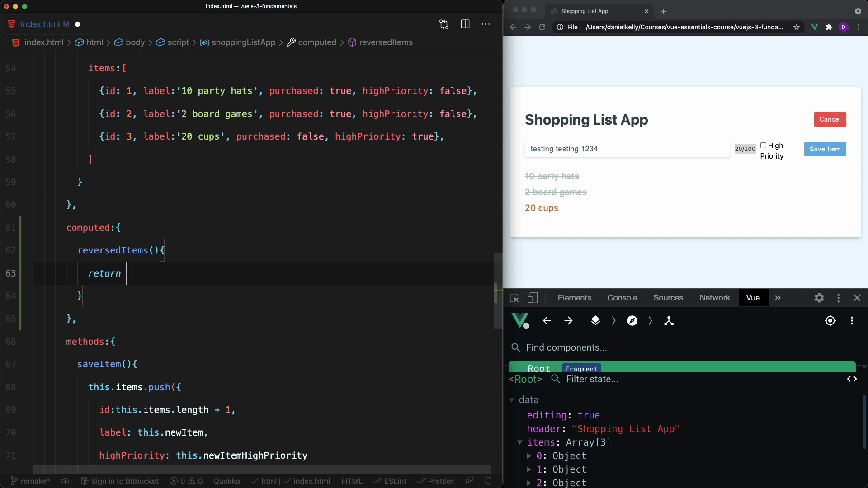This screenshot has height=488, width=868.
Task: Click HTML language mode in status bar
Action: point(352,481)
